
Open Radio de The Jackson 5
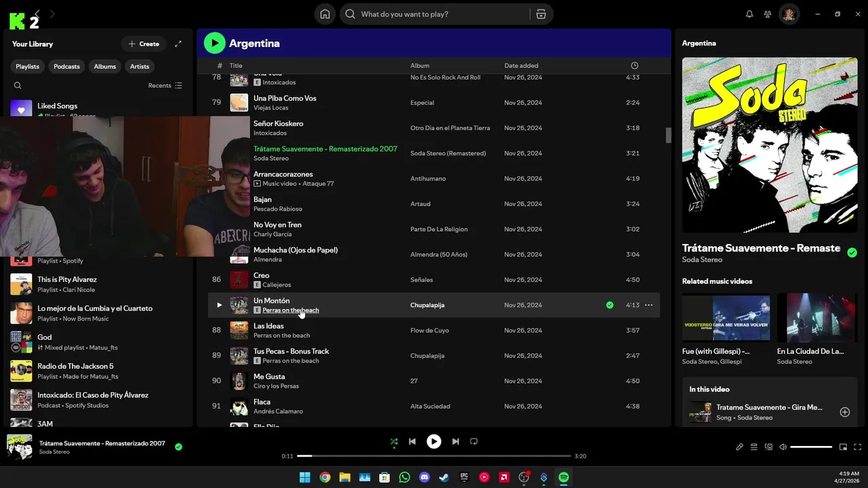click(x=98, y=371)
